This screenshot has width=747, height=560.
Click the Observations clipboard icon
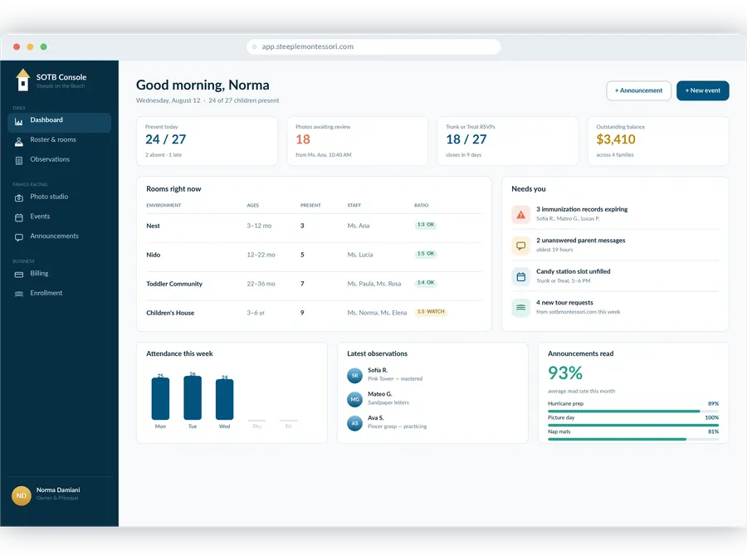18,161
